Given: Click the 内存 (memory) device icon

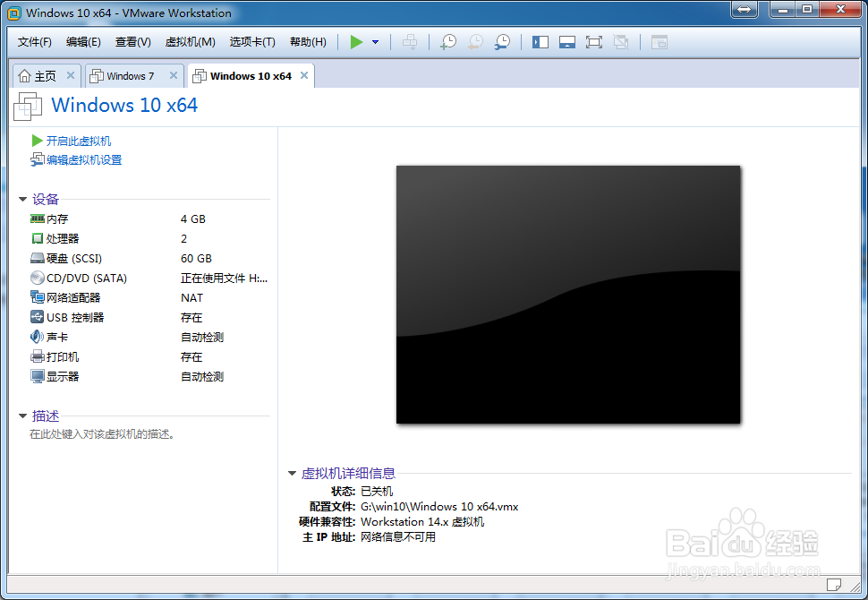Looking at the screenshot, I should (x=36, y=219).
